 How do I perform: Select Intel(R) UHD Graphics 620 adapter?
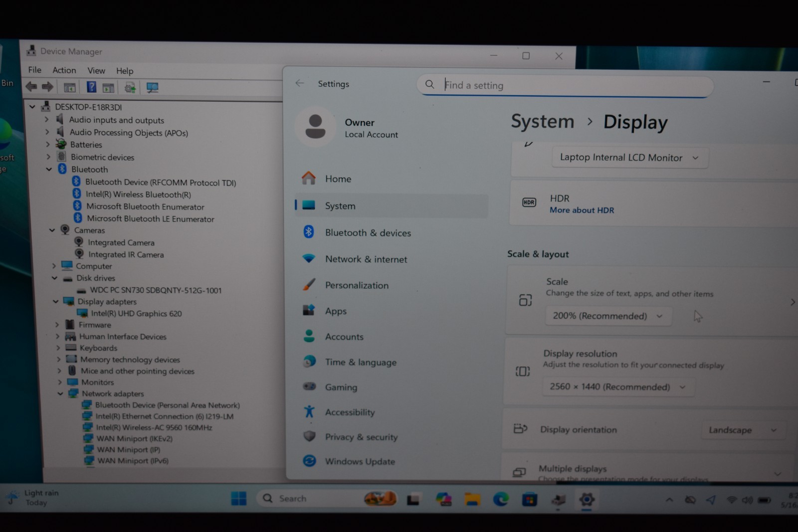(136, 313)
